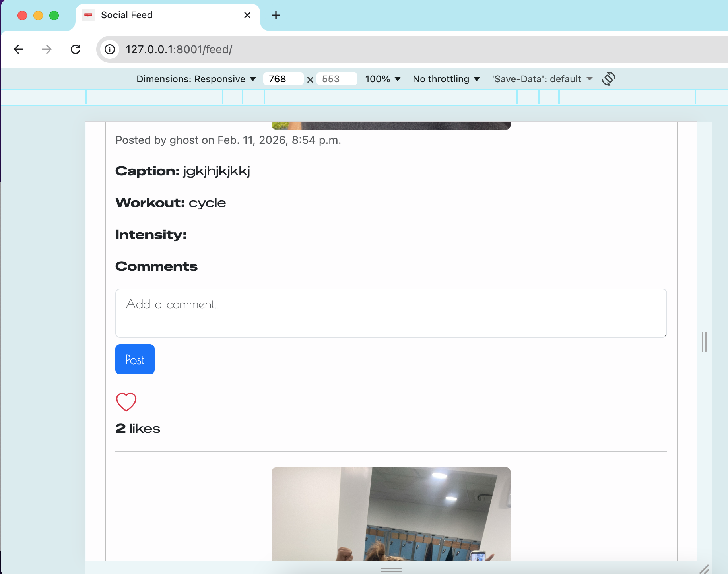728x574 pixels.
Task: Click the 'Add a comment' text field
Action: point(390,313)
